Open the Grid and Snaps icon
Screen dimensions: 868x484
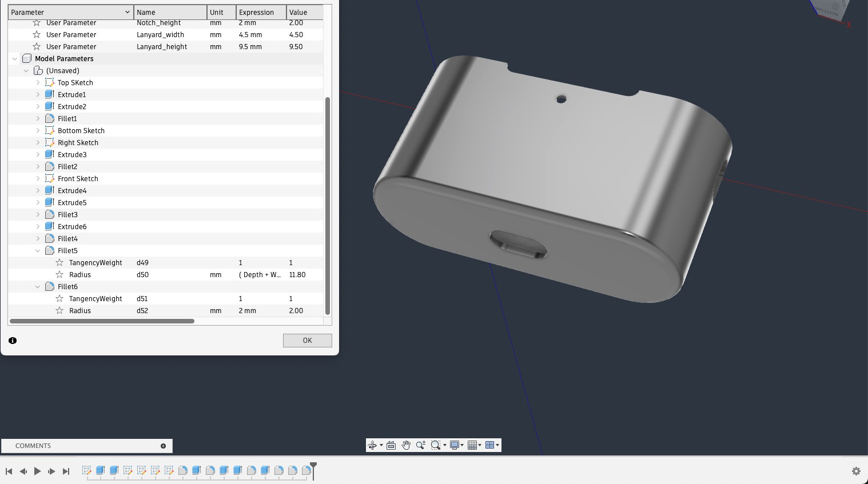(472, 445)
